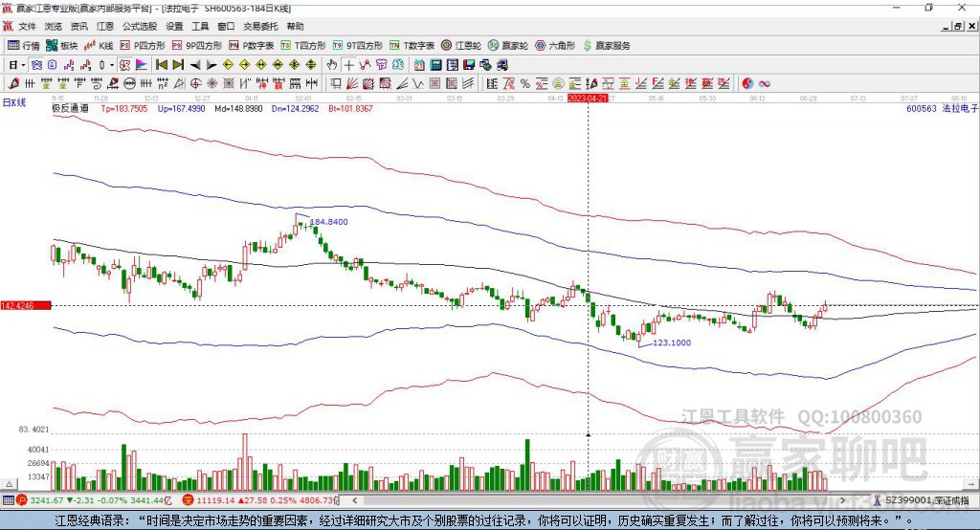Click the horizontal scrollbar right arrow
This screenshot has width=980, height=530.
[x=843, y=500]
